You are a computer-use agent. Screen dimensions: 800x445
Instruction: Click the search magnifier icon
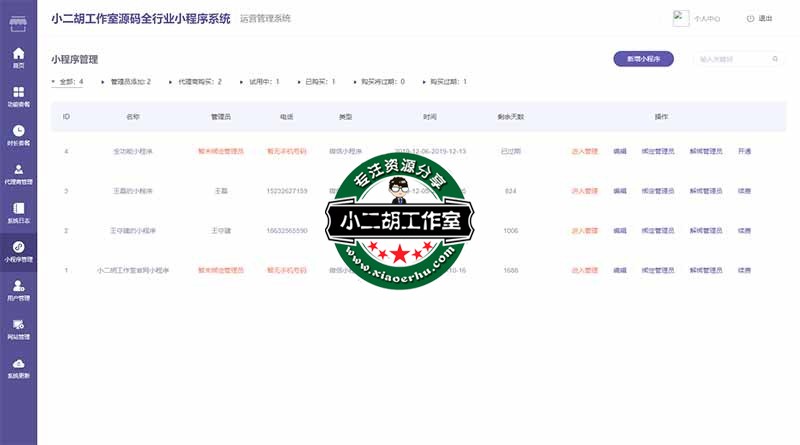pyautogui.click(x=776, y=59)
